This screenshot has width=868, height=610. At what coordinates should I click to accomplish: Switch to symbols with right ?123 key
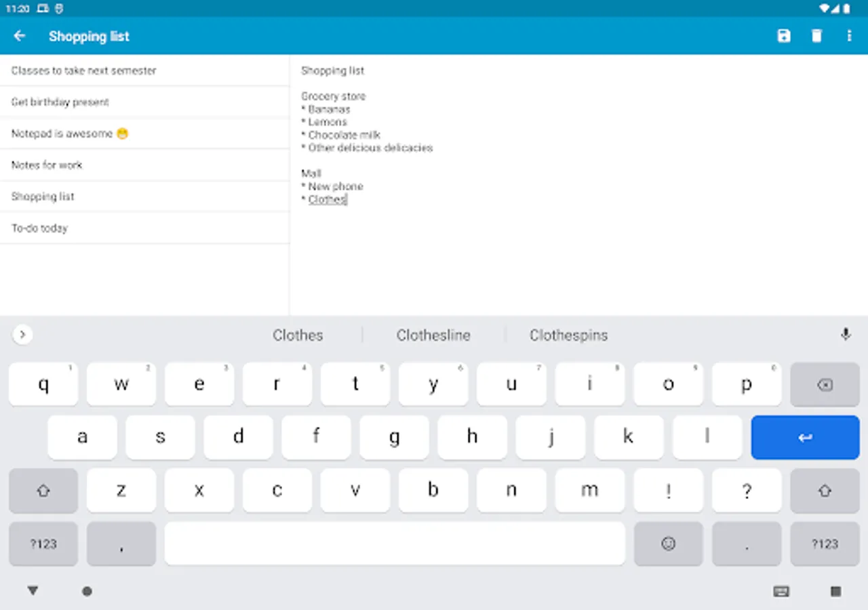point(825,543)
